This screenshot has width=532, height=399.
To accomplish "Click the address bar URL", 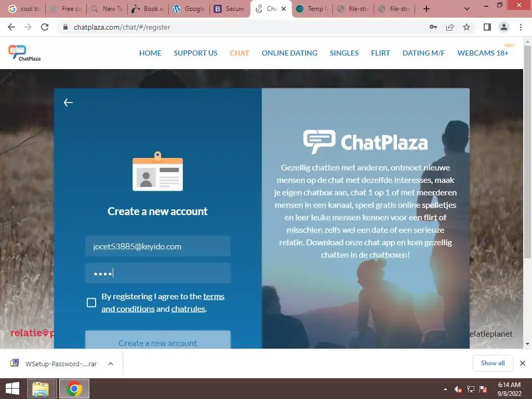I will click(x=122, y=27).
